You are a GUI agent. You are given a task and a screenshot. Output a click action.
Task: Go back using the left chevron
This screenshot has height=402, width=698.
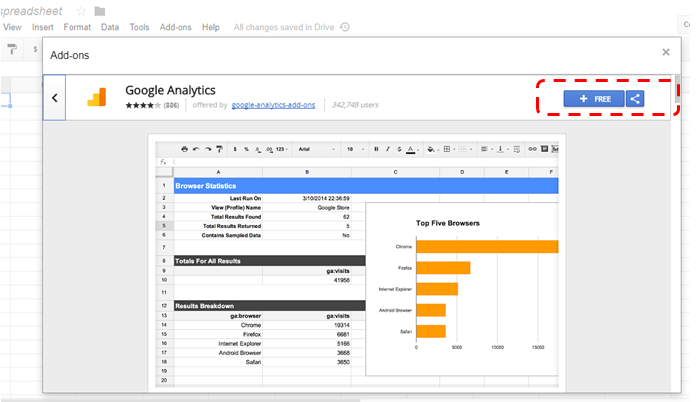click(x=54, y=97)
